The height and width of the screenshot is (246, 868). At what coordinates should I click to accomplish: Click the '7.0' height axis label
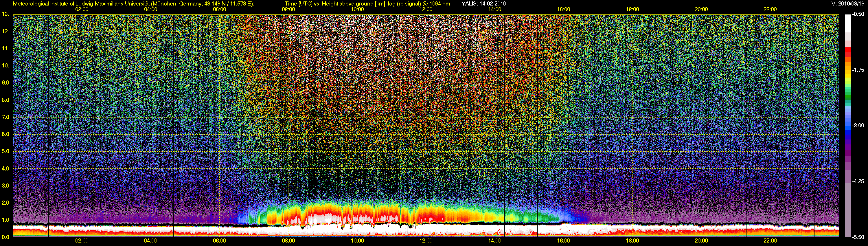(x=5, y=117)
